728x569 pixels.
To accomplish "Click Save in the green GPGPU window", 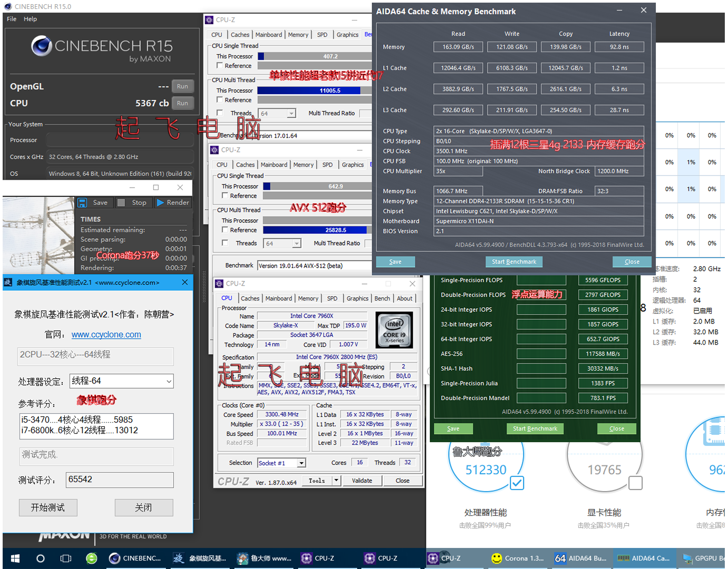I will (453, 429).
